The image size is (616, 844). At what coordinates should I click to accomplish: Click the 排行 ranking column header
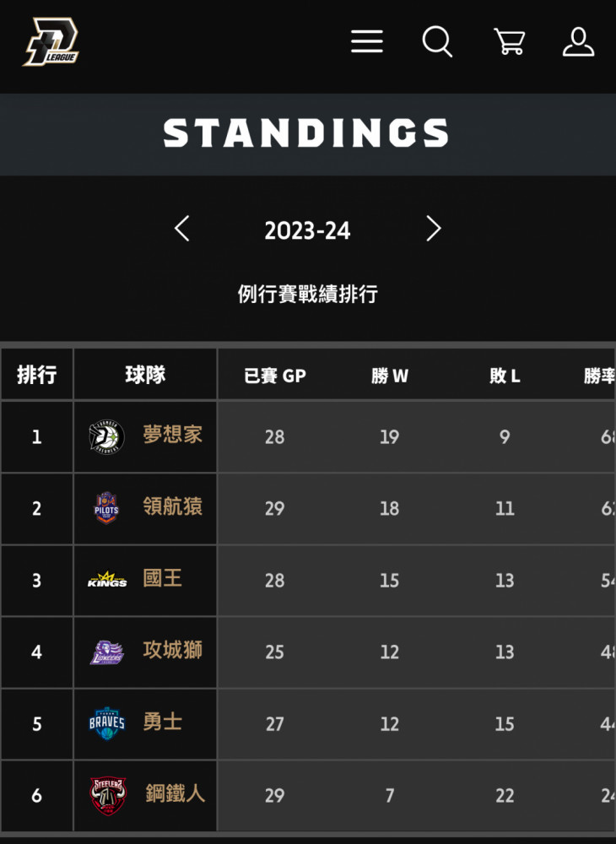tap(36, 375)
